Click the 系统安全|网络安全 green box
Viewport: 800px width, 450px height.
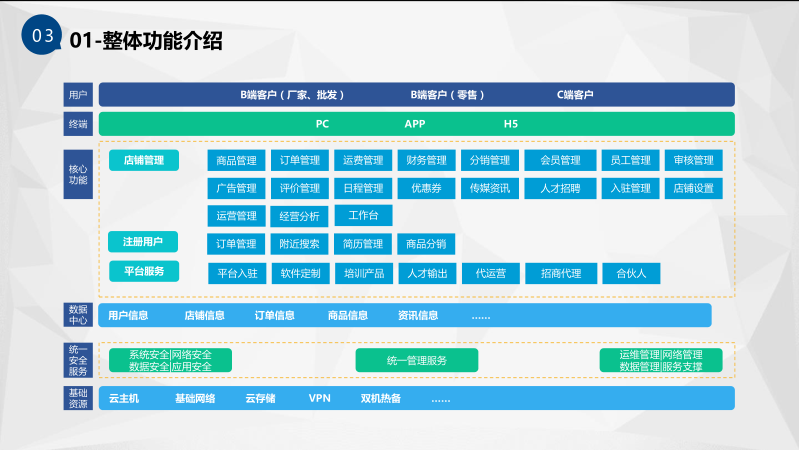coord(170,360)
